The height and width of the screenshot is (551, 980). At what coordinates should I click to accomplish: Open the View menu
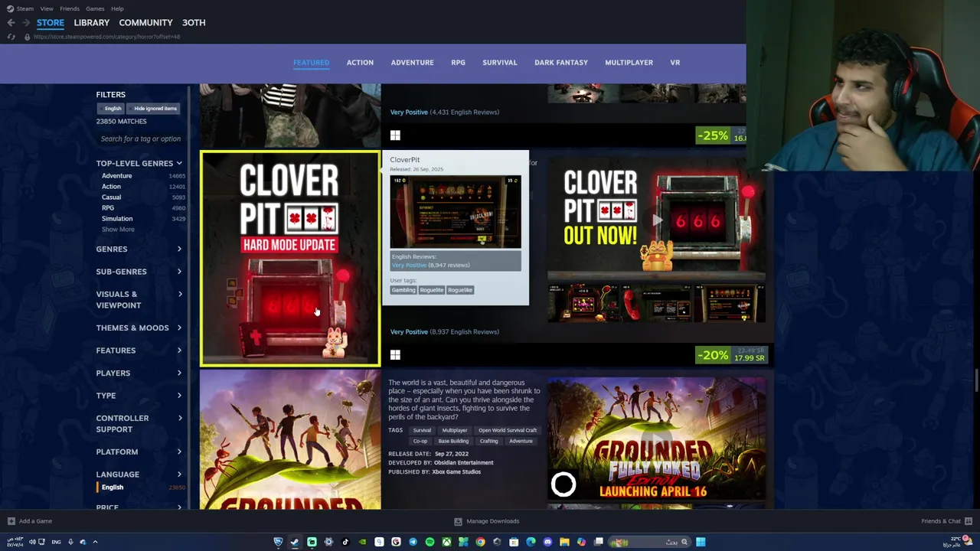point(47,8)
